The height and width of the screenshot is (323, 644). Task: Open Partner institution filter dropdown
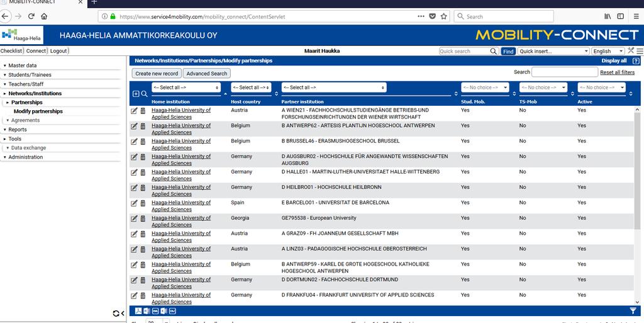(x=334, y=88)
